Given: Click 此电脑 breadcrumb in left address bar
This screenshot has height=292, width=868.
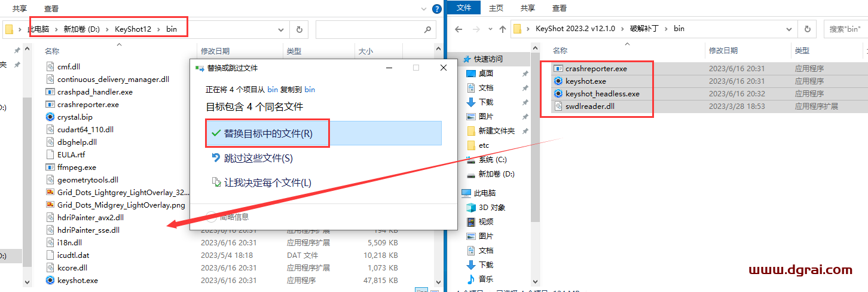Looking at the screenshot, I should point(38,29).
